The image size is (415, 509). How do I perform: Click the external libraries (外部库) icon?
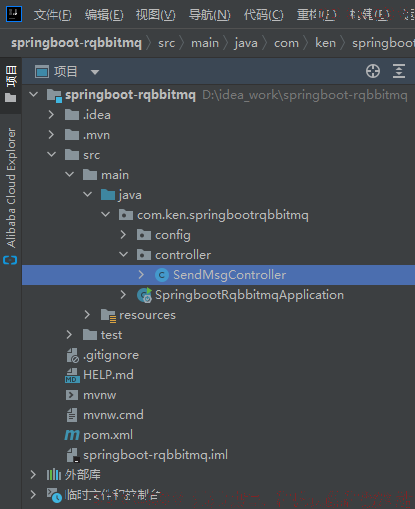(54, 475)
